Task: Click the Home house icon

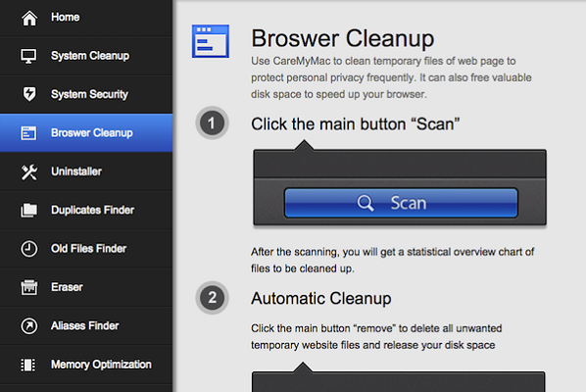Action: pyautogui.click(x=29, y=18)
